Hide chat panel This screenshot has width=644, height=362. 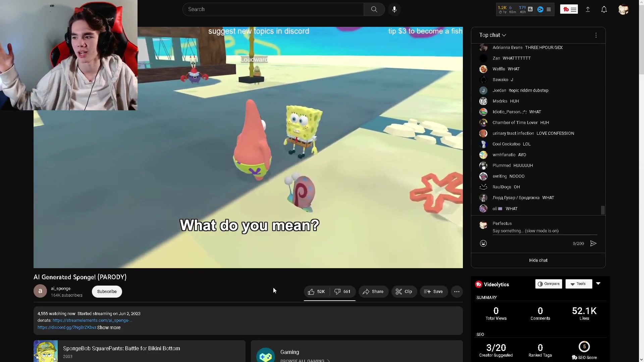(538, 260)
